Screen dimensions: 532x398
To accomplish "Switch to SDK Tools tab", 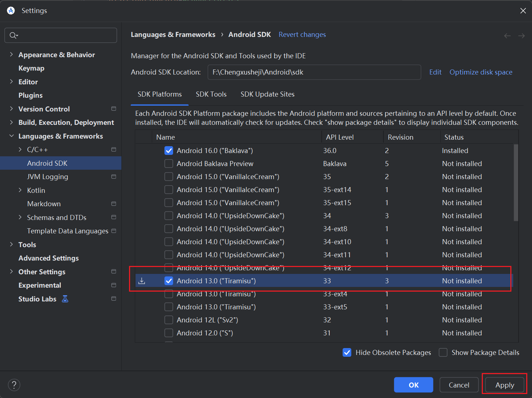I will click(211, 94).
